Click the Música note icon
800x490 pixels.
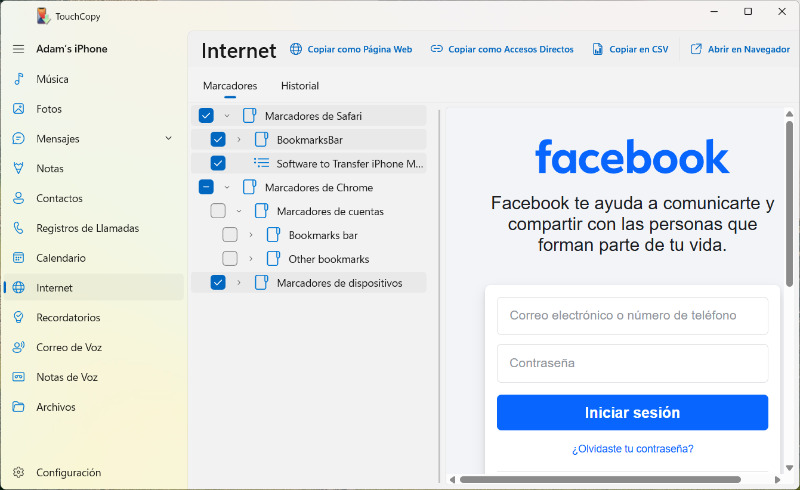[x=18, y=79]
